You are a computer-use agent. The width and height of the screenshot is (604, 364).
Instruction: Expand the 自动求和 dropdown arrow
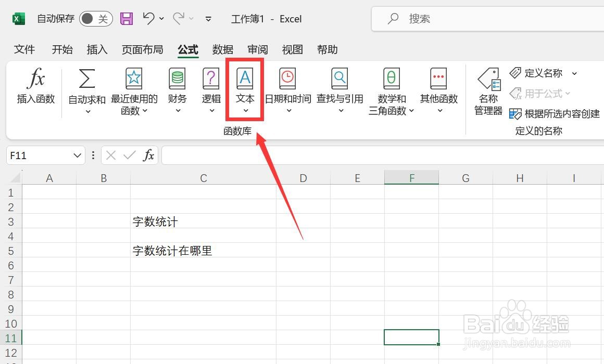(x=88, y=112)
